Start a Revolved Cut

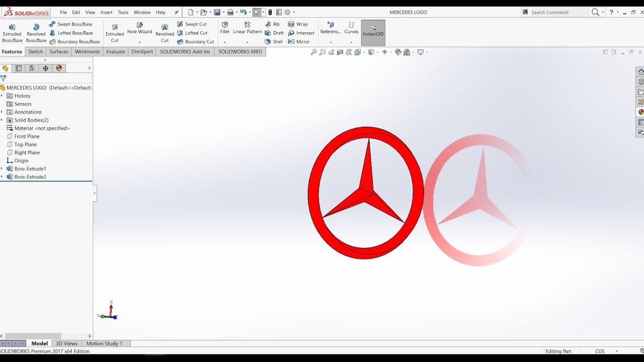pyautogui.click(x=165, y=33)
